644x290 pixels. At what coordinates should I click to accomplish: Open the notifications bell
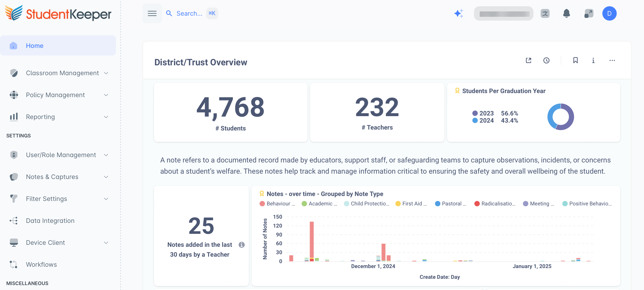pos(566,13)
